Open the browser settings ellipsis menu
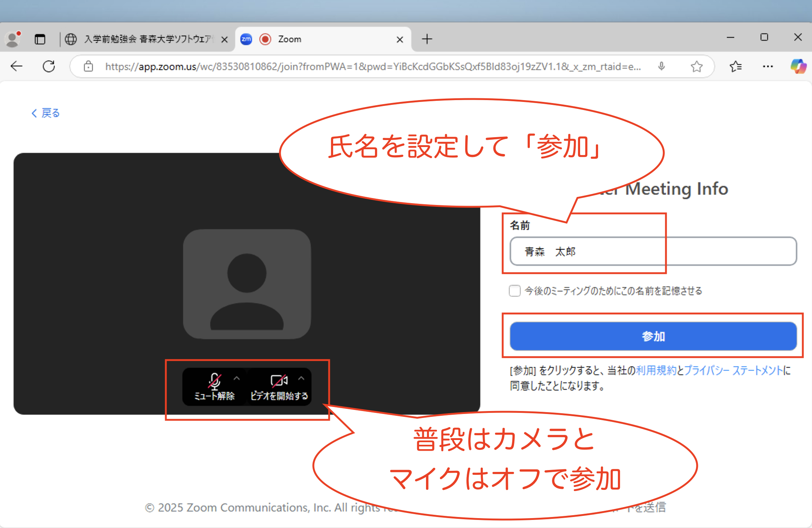The image size is (812, 528). 768,66
